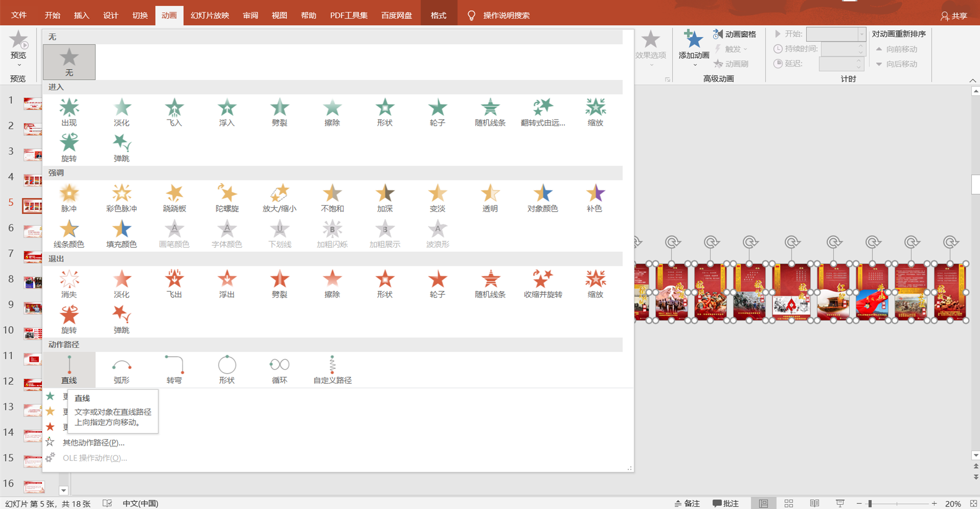
Task: Apply the 轮子 entrance animation
Action: (x=438, y=112)
